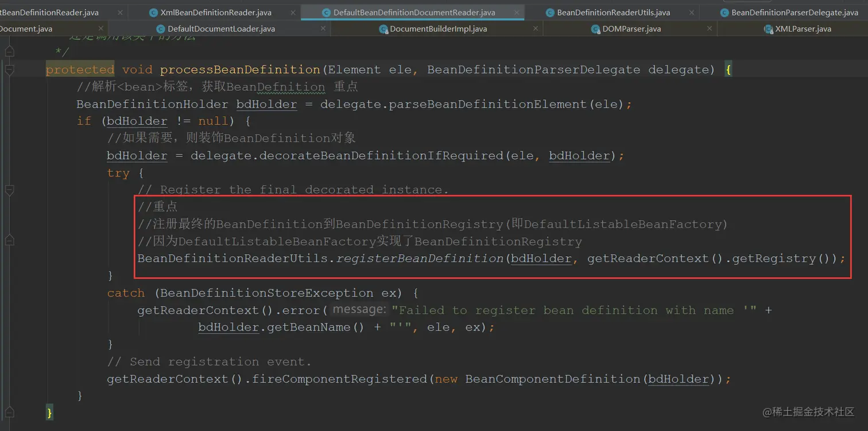Screen dimensions: 868x431
Task: Toggle fold marker beside 'Register the final' comment
Action: click(9, 190)
